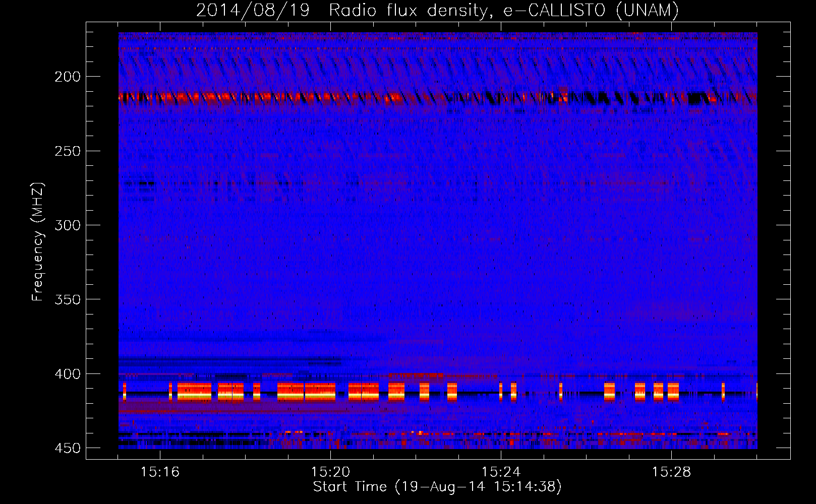Click the 350 frequency tick label
The height and width of the screenshot is (504, 816).
tap(68, 299)
